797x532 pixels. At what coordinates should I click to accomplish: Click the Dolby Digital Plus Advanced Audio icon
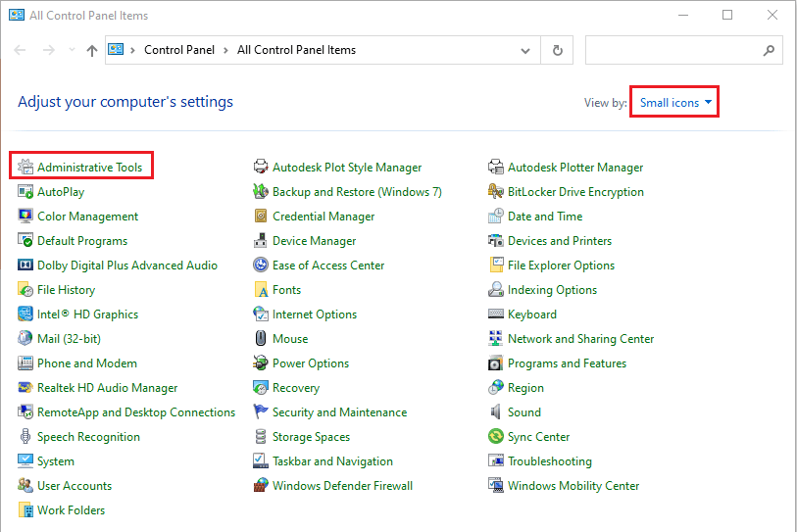coord(25,266)
